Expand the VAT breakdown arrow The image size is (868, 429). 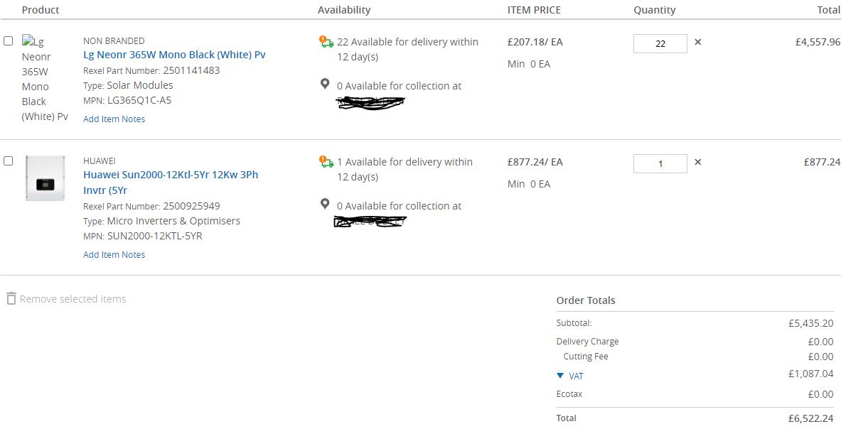coord(560,376)
